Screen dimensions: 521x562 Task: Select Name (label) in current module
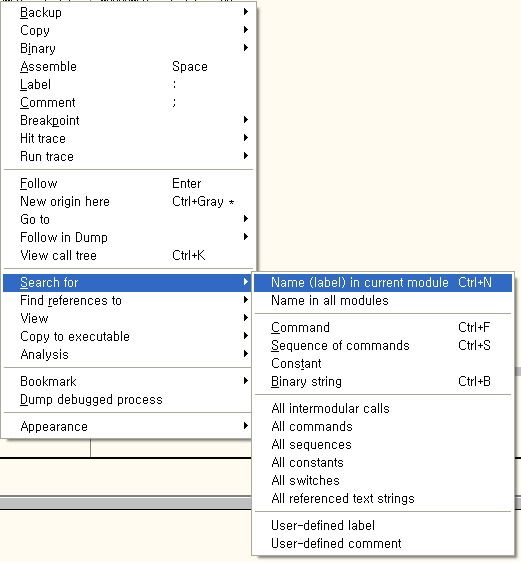pyautogui.click(x=383, y=282)
